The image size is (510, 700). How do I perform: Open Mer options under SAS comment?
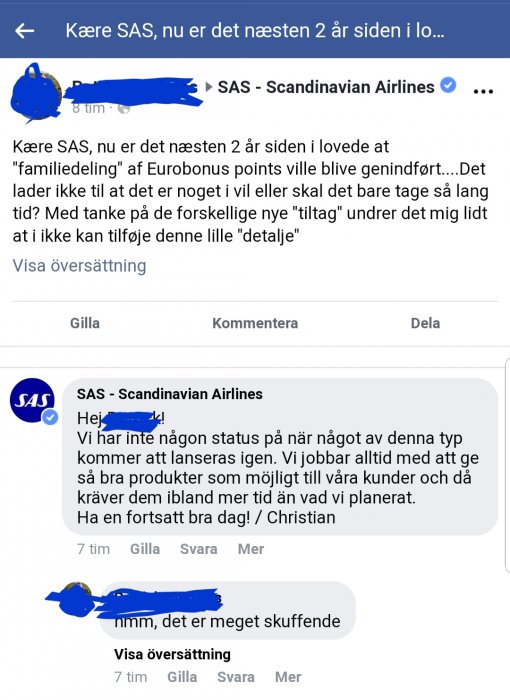tap(251, 549)
